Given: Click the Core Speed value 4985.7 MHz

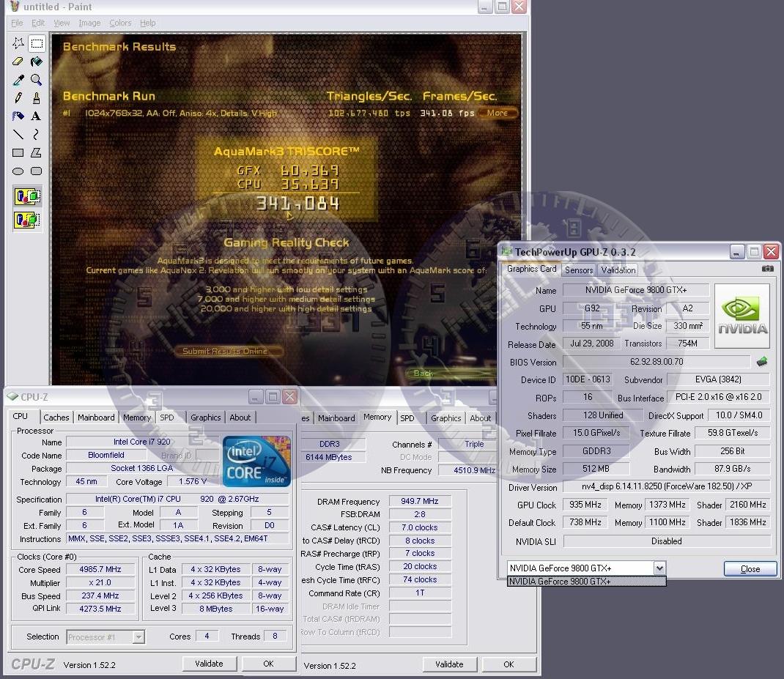Looking at the screenshot, I should (100, 570).
